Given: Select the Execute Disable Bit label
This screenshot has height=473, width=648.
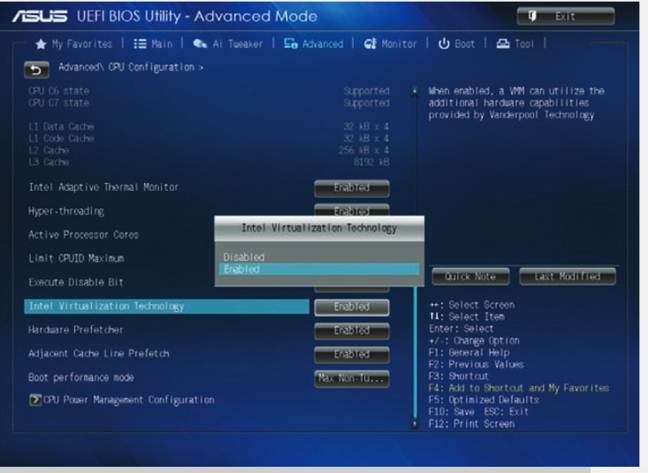Looking at the screenshot, I should [x=76, y=282].
